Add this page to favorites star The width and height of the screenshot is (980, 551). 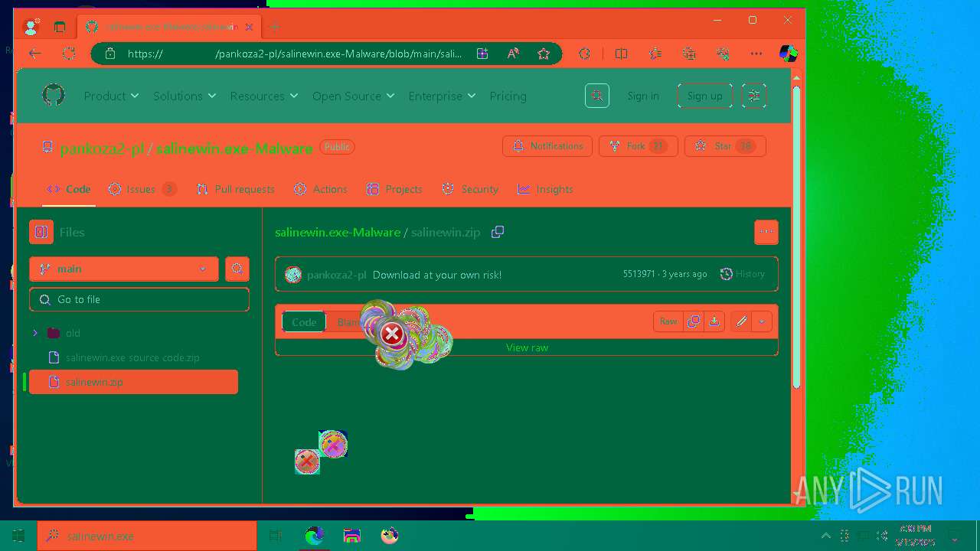(544, 54)
